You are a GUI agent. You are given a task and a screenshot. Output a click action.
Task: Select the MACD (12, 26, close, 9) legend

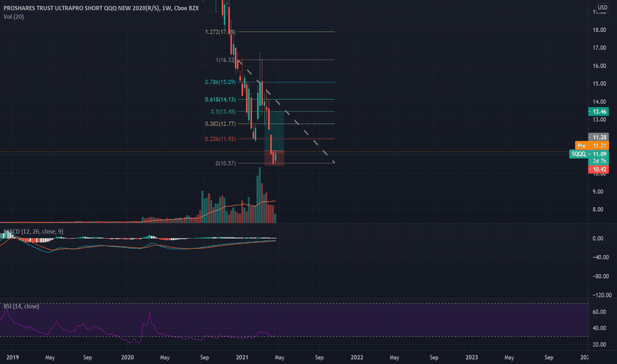(34, 232)
